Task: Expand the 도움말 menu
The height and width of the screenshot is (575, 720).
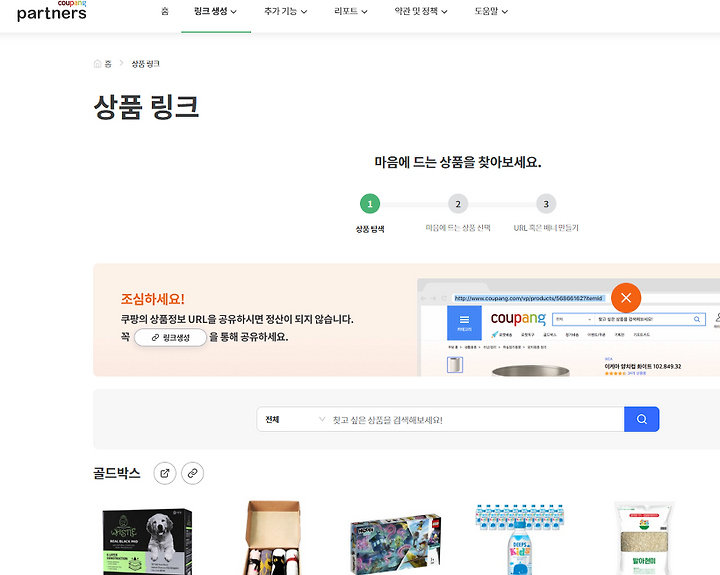Action: click(x=491, y=11)
